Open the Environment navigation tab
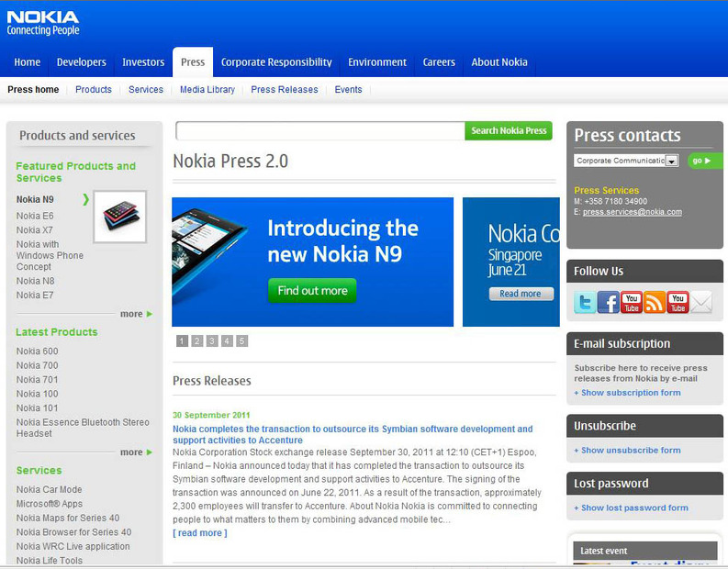The height and width of the screenshot is (569, 728). pos(377,62)
